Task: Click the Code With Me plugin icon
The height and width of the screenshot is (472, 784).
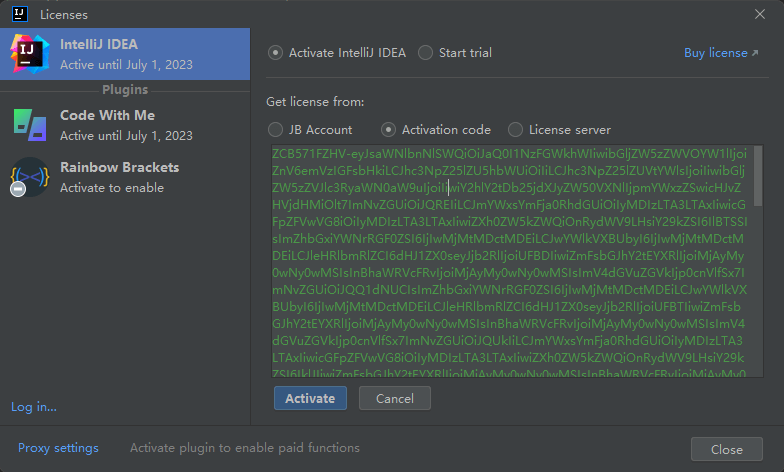Action: pyautogui.click(x=29, y=125)
